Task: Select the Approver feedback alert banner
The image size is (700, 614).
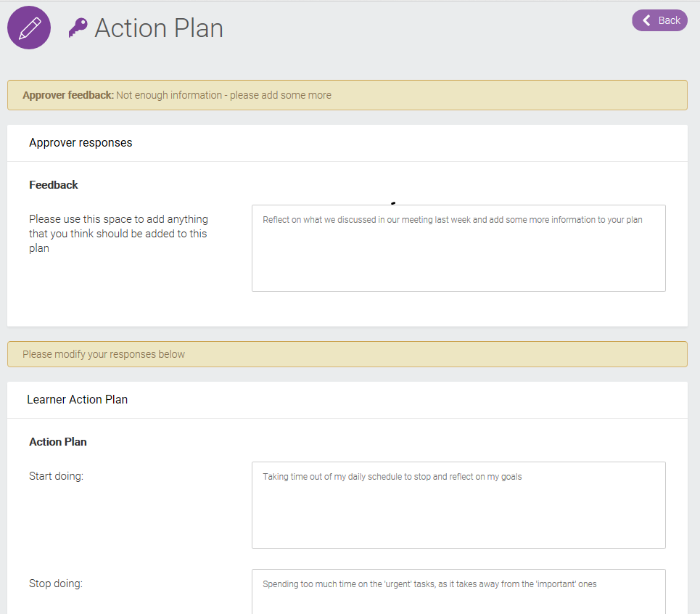Action: pos(347,94)
